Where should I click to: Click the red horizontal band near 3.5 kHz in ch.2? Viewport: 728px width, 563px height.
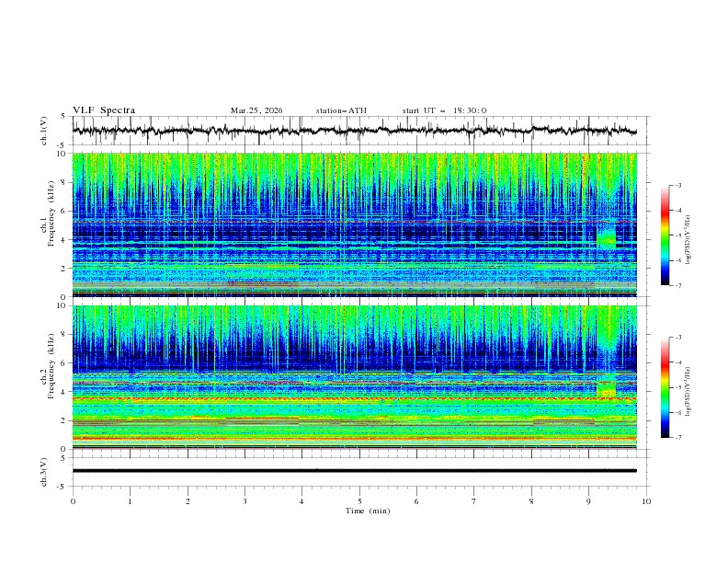point(354,398)
